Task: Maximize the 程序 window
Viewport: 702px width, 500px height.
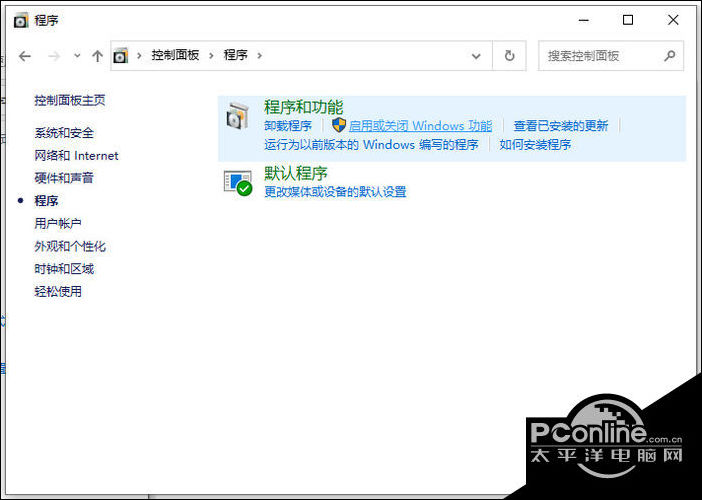Action: [628, 20]
